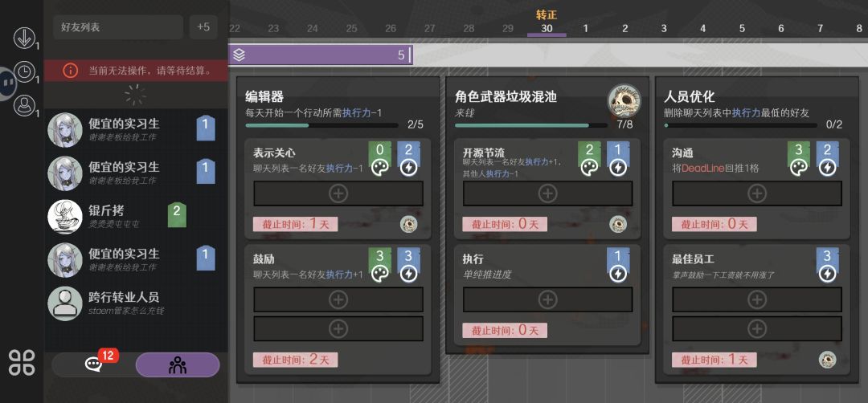This screenshot has height=403, width=868.
Task: Click the 当前无法操作 warning banner text
Action: pos(150,71)
